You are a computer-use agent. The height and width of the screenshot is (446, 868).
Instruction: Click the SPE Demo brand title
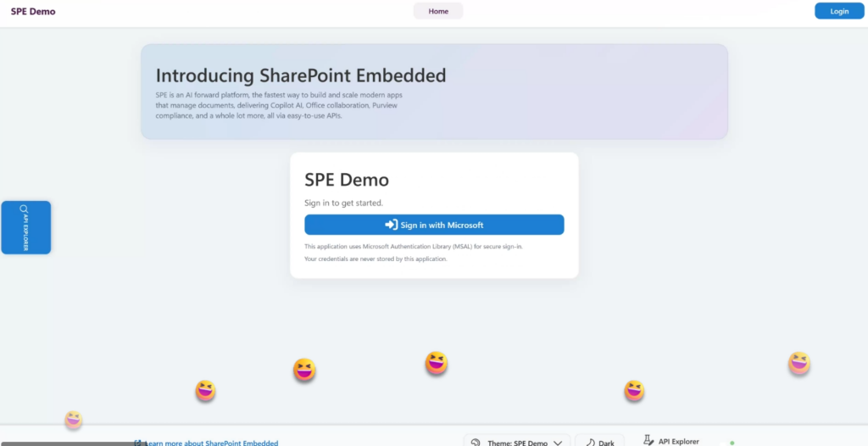pyautogui.click(x=33, y=12)
